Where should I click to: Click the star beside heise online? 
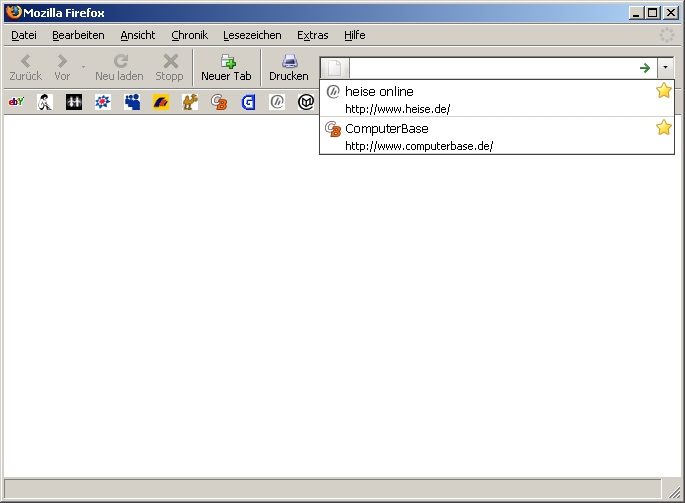pos(664,90)
